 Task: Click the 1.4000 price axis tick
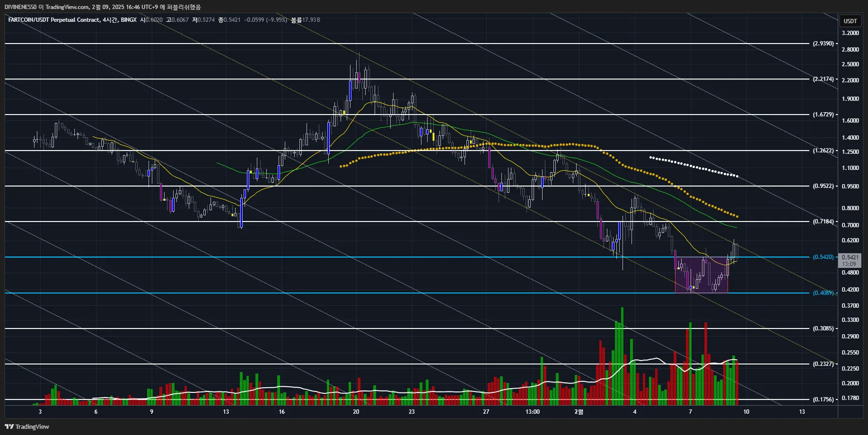(850, 138)
